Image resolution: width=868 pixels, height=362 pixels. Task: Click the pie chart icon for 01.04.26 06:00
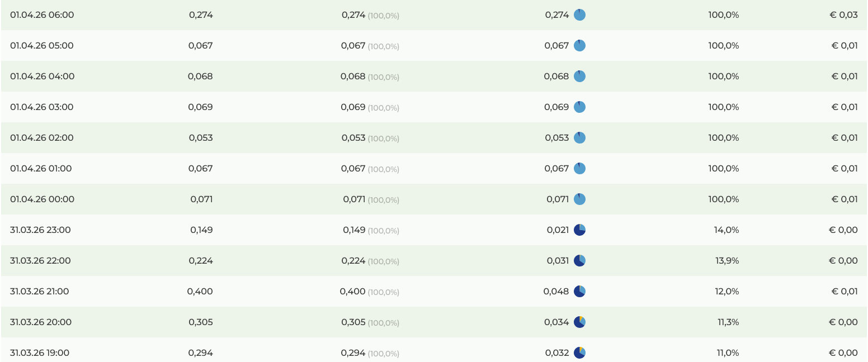point(579,15)
